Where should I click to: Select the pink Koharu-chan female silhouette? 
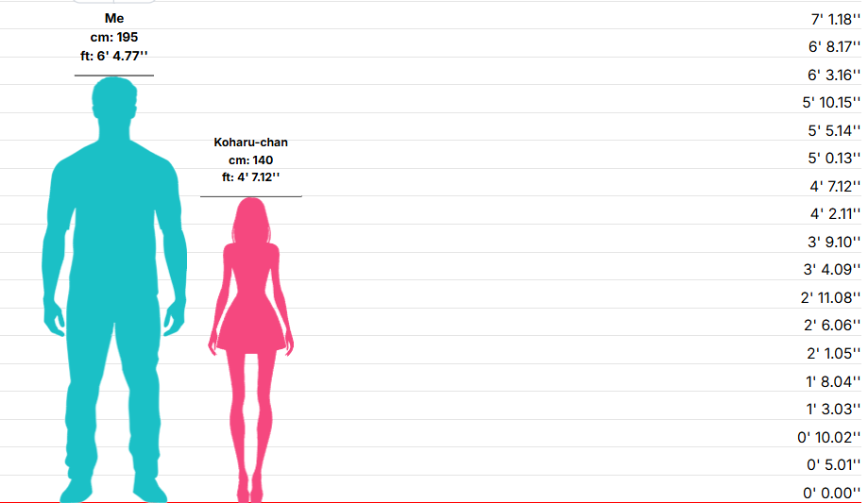pyautogui.click(x=251, y=350)
